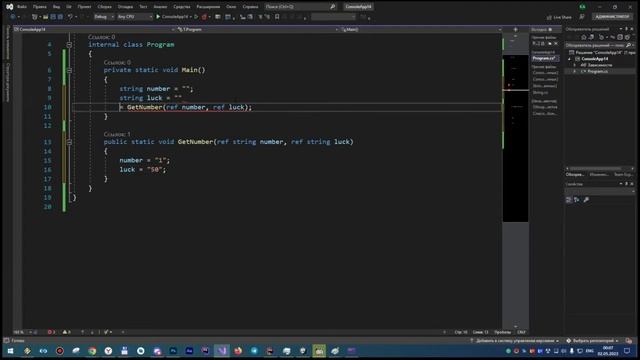Viewport: 640px width, 360px height.
Task: Open the Тест menu
Action: [x=143, y=7]
